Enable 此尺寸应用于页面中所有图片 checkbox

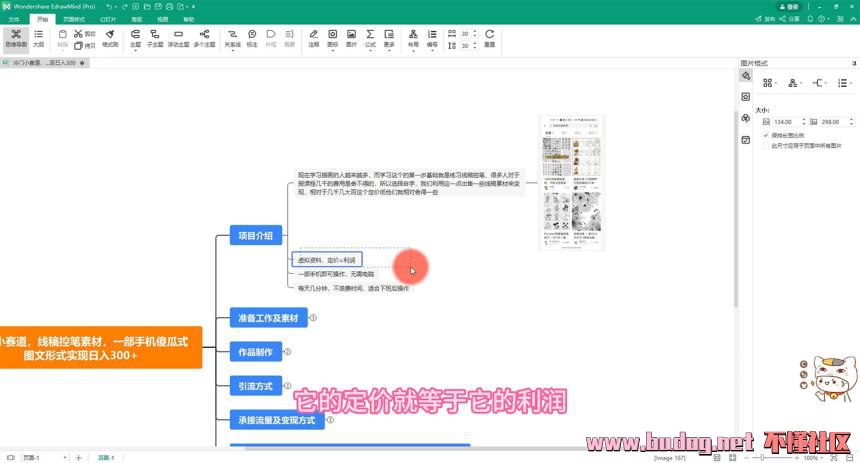(766, 145)
